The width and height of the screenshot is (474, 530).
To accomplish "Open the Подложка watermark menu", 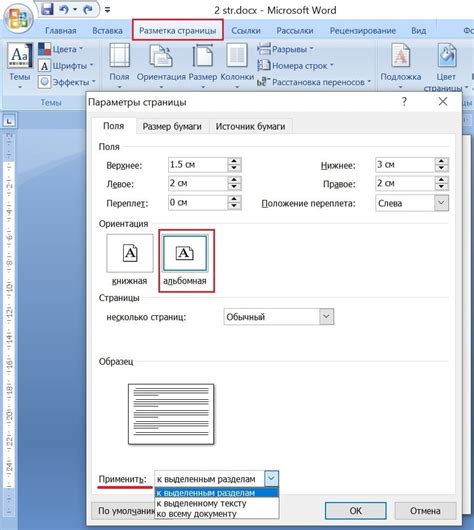I will 401,66.
